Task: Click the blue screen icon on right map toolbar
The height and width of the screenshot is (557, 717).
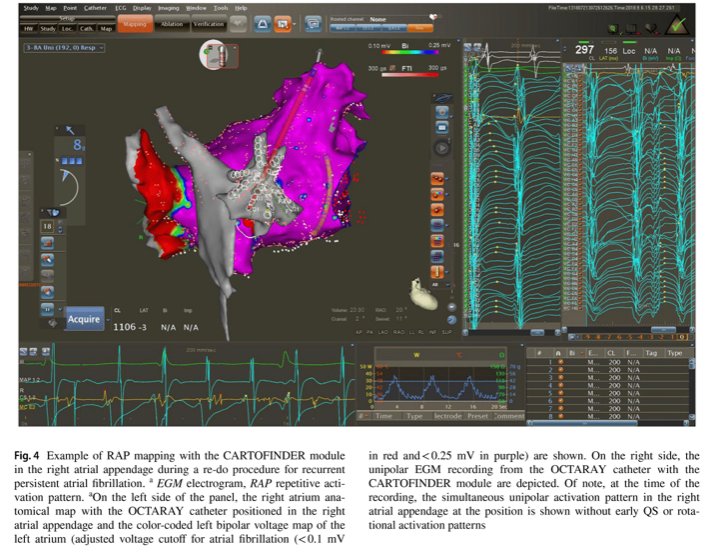Action: tap(442, 128)
